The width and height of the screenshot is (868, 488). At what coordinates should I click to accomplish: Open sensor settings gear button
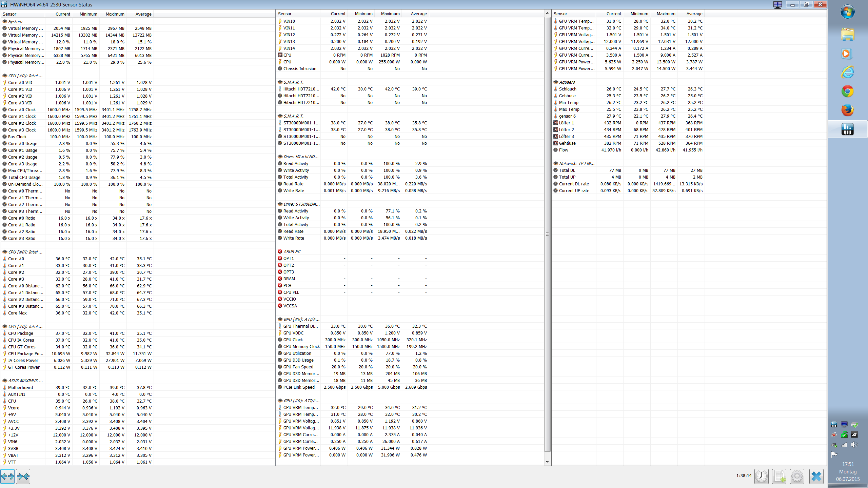[x=797, y=476]
